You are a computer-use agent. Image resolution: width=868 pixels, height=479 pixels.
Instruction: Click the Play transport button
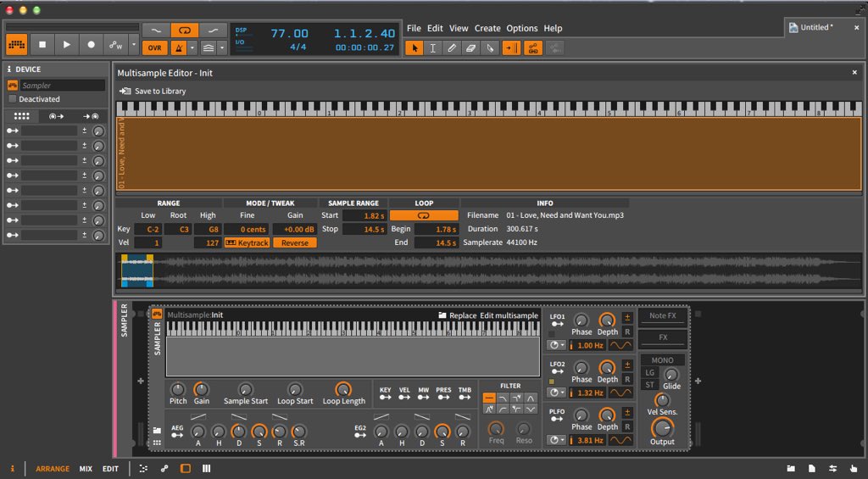(66, 45)
